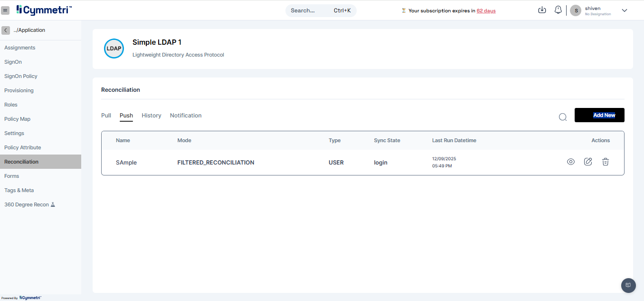Follow the '62 days' subscription link
Image resolution: width=644 pixels, height=301 pixels.
pos(486,10)
